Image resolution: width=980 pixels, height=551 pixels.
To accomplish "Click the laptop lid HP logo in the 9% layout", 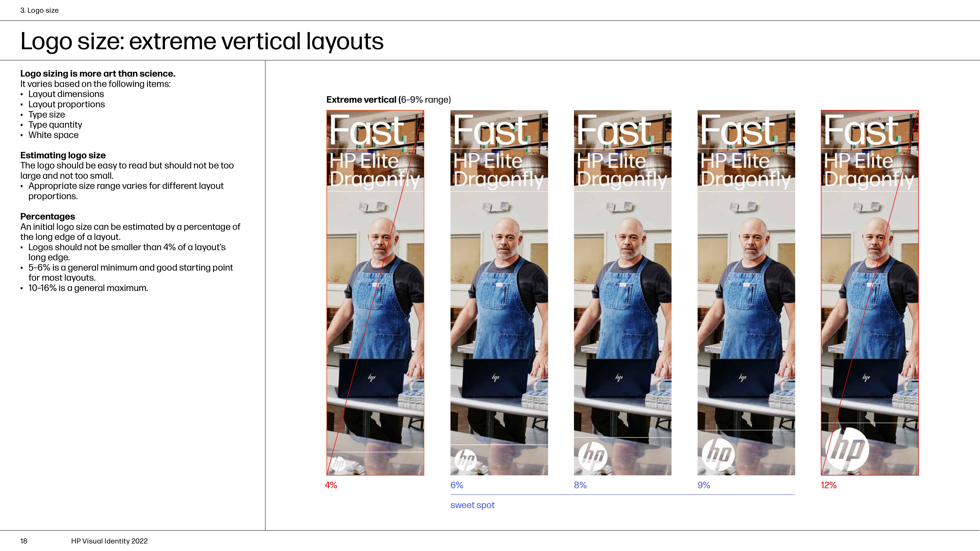I will click(743, 377).
